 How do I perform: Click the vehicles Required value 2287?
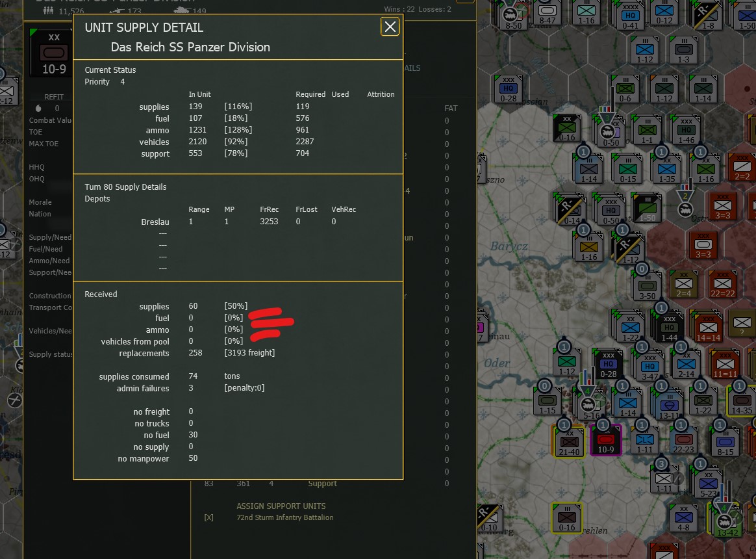coord(305,142)
